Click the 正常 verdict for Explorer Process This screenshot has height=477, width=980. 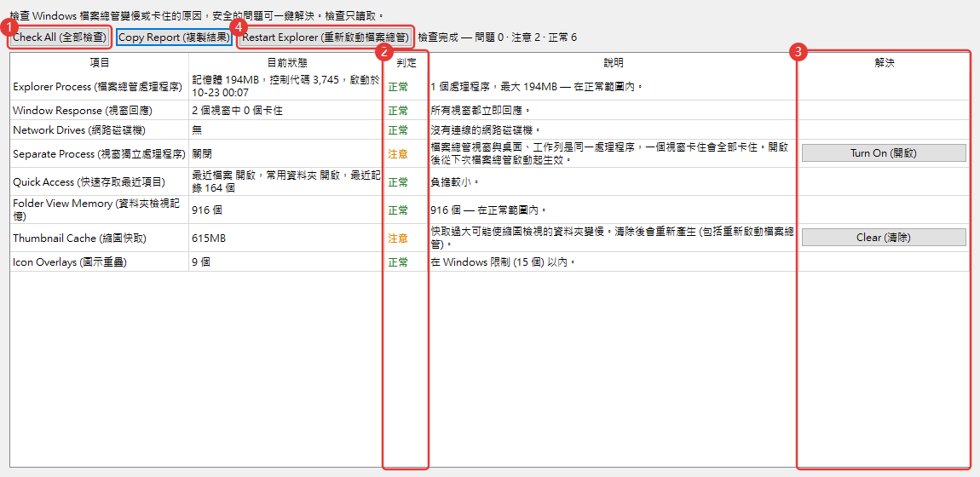tap(398, 86)
